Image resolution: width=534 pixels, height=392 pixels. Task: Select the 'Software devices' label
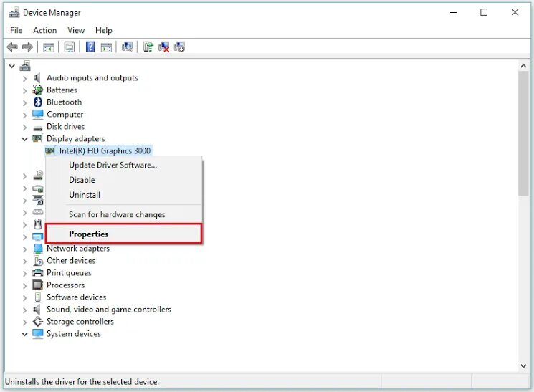point(76,297)
